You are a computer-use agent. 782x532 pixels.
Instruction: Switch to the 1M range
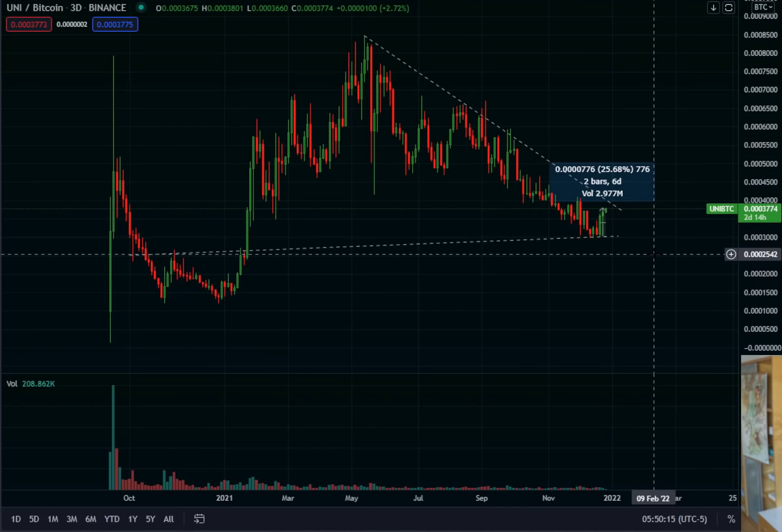pos(53,519)
